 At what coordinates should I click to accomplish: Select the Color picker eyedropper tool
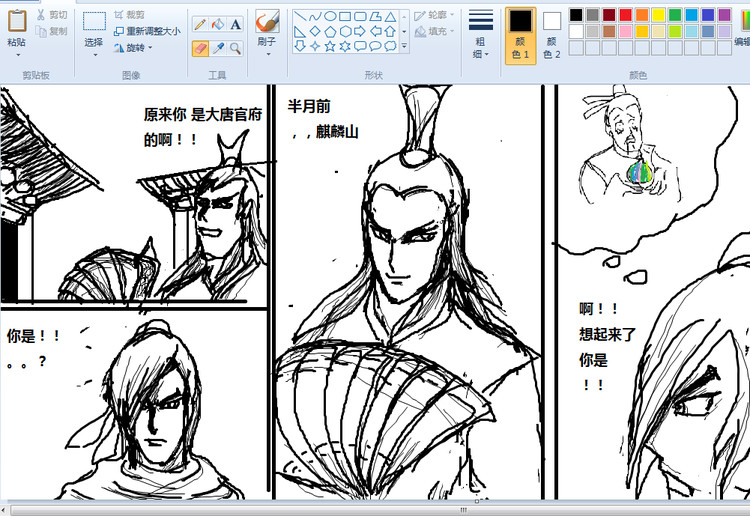pyautogui.click(x=217, y=48)
